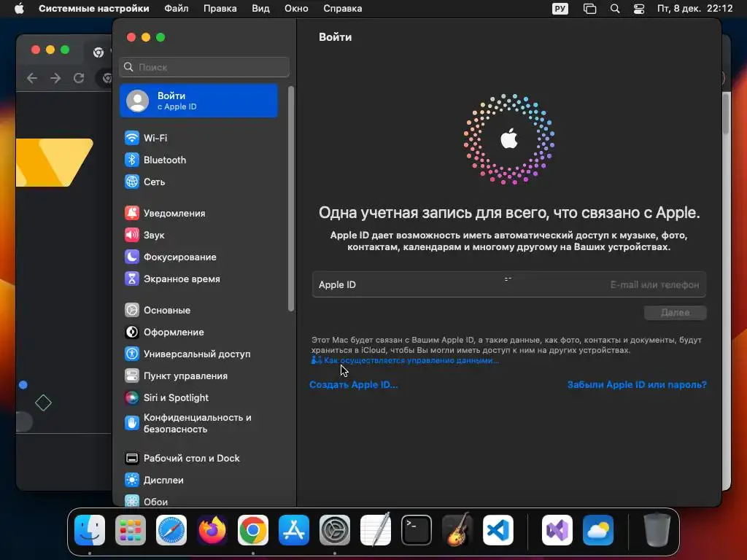Launch Terminal from the Dock
Image resolution: width=747 pixels, height=560 pixels.
(x=417, y=530)
